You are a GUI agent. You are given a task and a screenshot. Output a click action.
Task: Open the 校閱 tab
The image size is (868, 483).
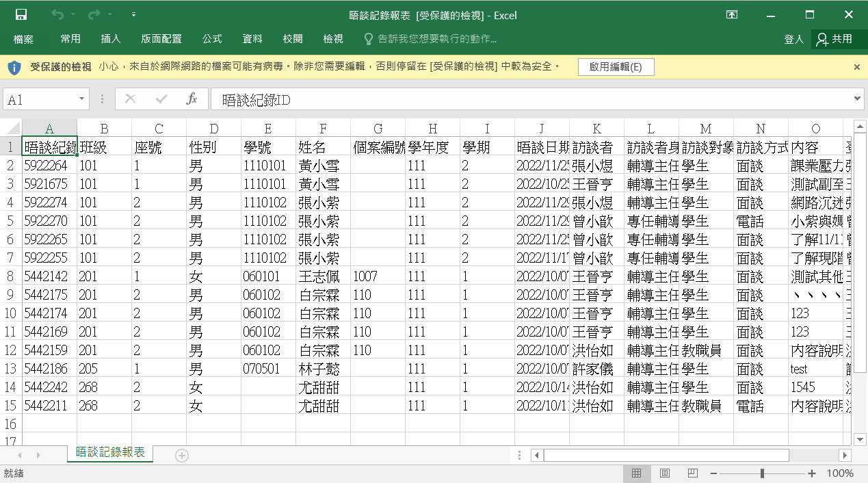(x=293, y=39)
